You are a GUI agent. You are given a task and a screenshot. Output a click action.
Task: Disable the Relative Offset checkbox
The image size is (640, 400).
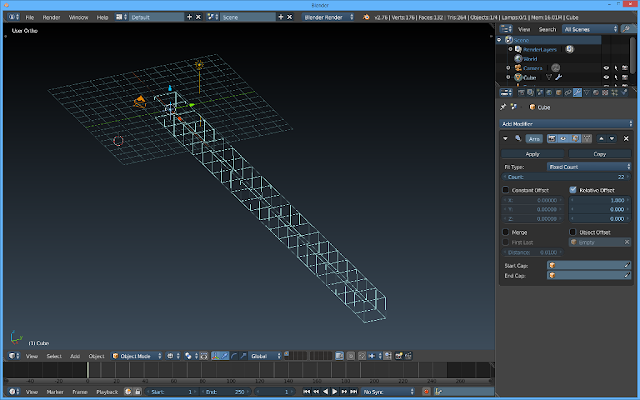pyautogui.click(x=573, y=189)
